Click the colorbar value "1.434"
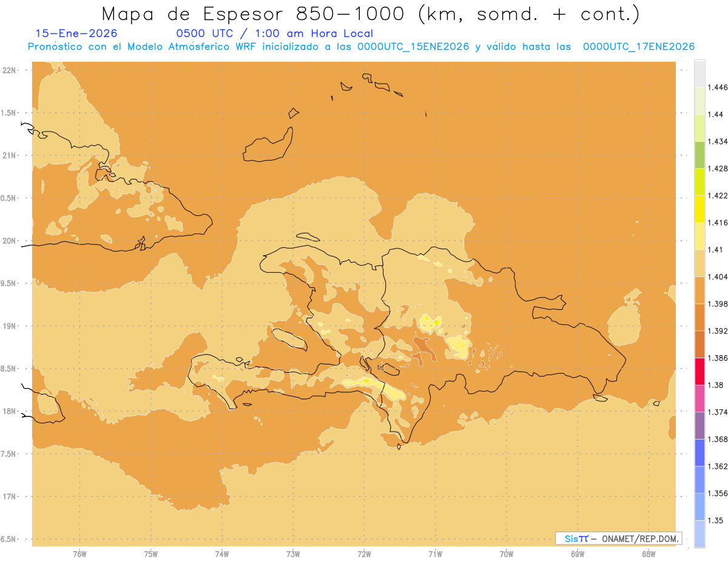 [716, 141]
